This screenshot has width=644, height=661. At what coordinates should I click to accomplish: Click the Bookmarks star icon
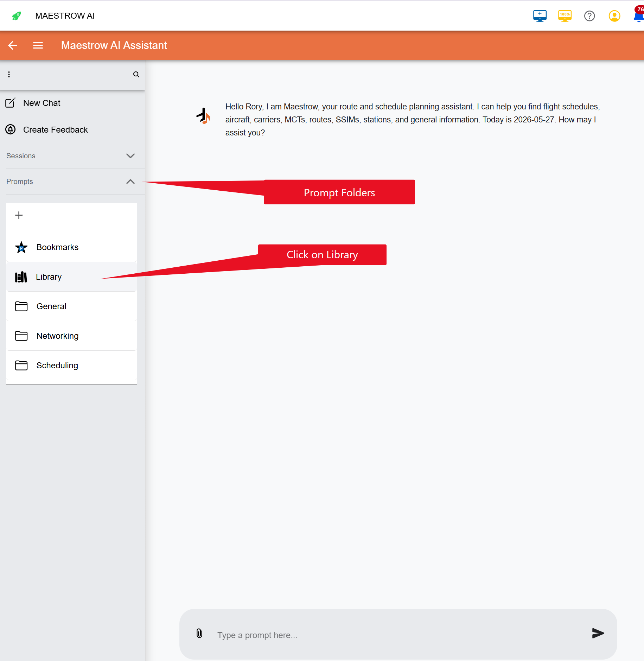(x=21, y=247)
